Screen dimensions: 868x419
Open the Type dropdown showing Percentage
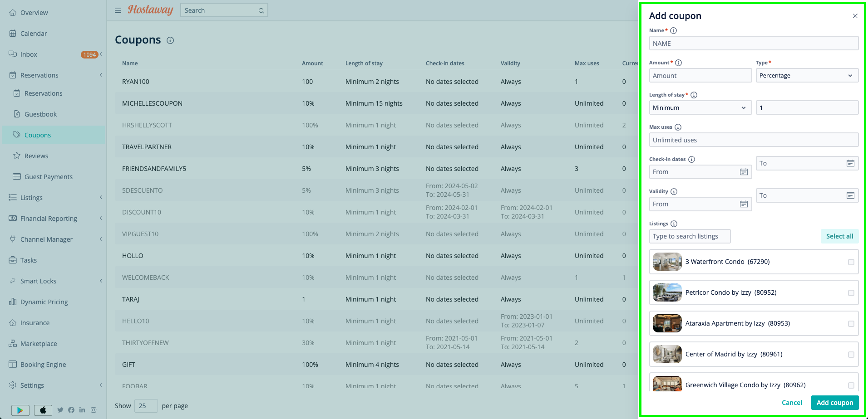coord(807,75)
